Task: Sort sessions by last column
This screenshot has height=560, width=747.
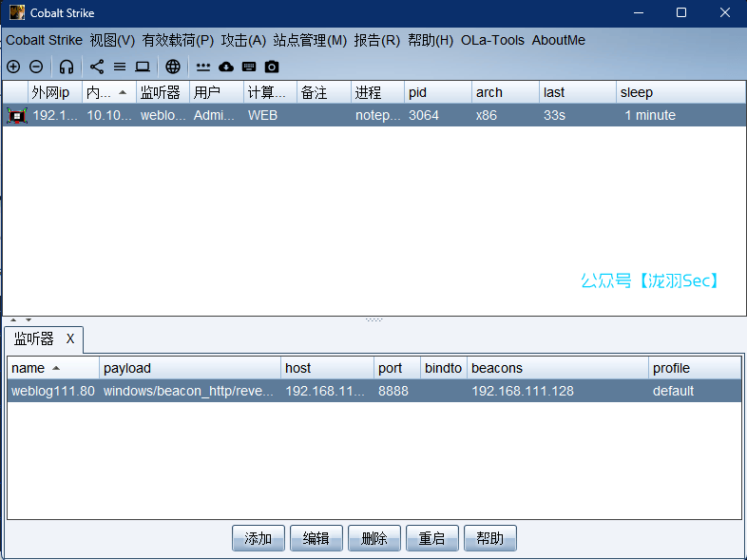Action: [x=578, y=92]
